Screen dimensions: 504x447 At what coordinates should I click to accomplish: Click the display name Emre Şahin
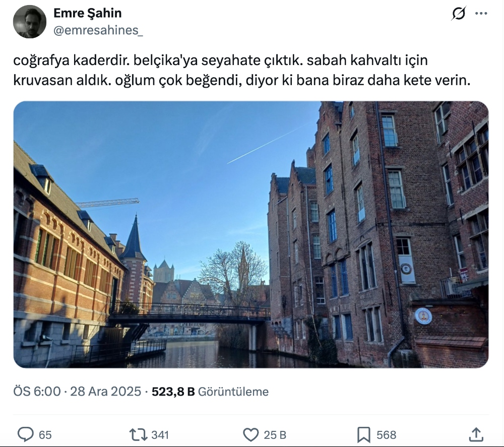[87, 13]
